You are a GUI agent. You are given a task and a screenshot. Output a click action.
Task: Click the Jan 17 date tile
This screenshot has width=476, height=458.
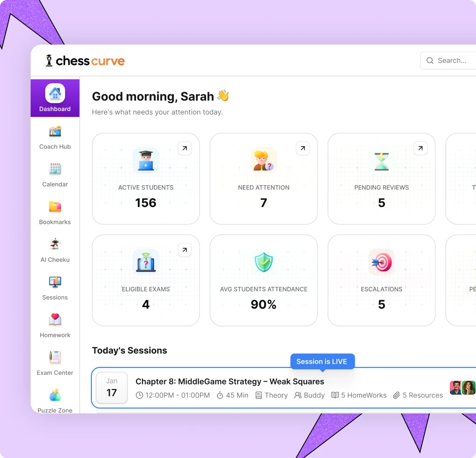112,388
